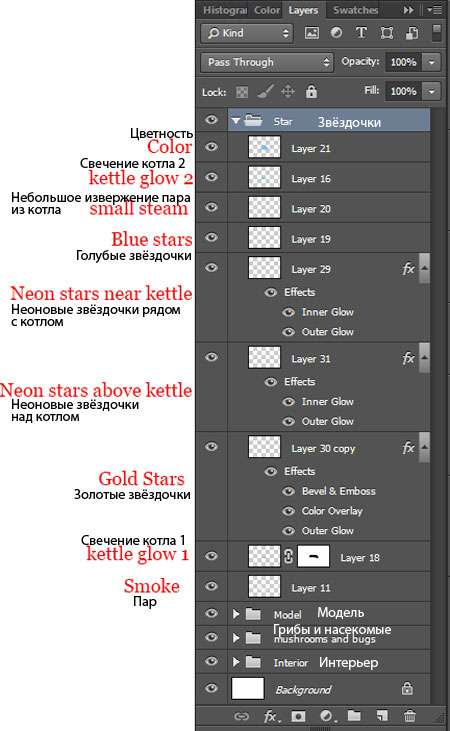Click Opacity 100% value field
This screenshot has width=450, height=731.
[x=404, y=62]
